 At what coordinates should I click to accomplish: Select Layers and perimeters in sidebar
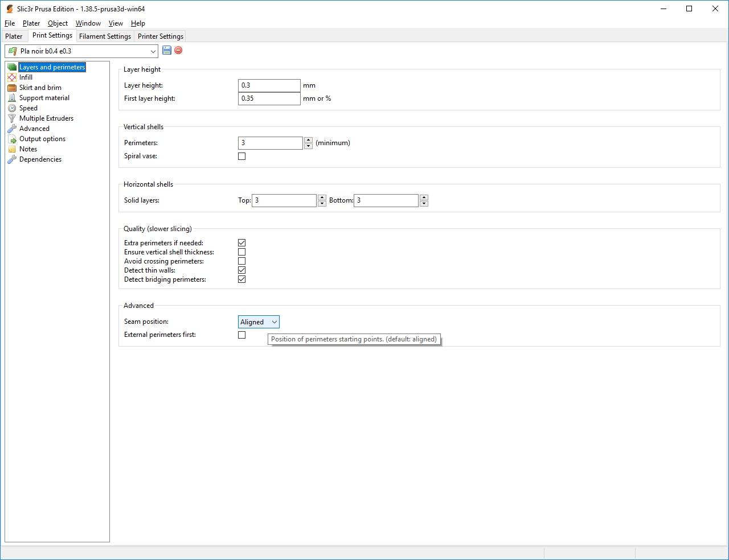pos(52,67)
